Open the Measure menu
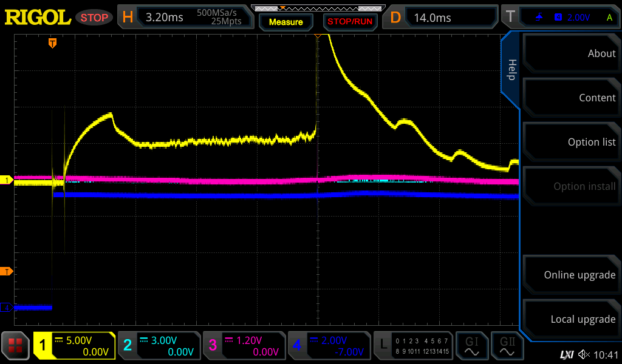 pyautogui.click(x=285, y=22)
